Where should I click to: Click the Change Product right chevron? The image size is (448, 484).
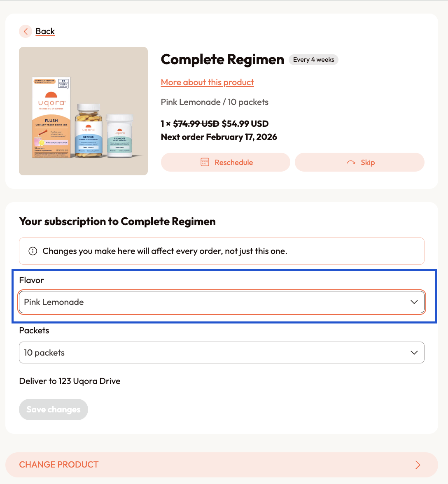point(418,465)
